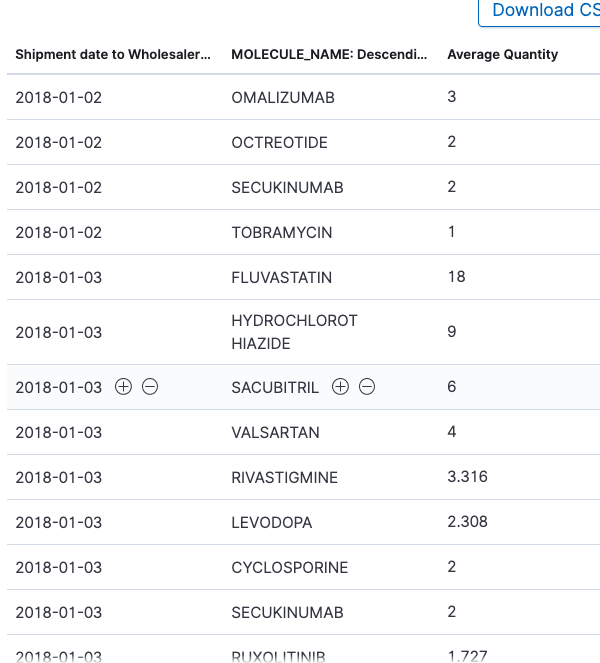Select the HYDROCHLOROTHIAZIDE cell
The height and width of the screenshot is (663, 600).
coord(294,332)
